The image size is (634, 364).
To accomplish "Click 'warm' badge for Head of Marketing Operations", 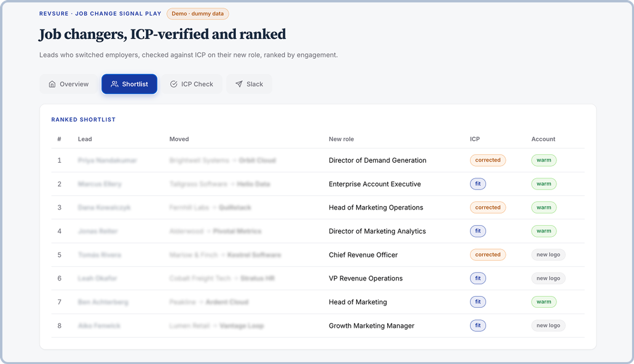I will tap(544, 207).
